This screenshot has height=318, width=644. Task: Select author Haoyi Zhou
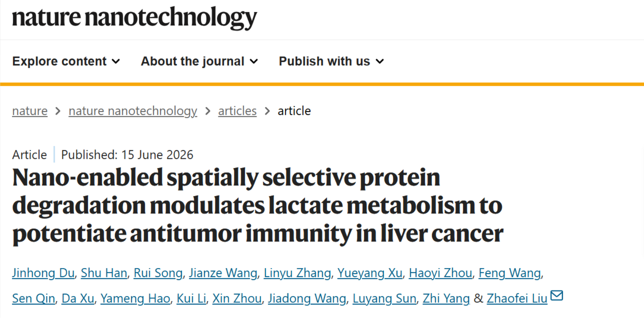point(440,273)
